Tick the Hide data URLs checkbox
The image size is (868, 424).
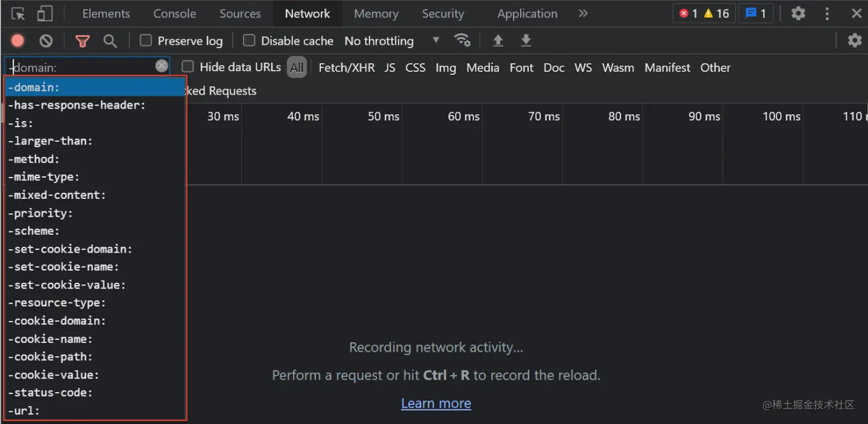188,67
